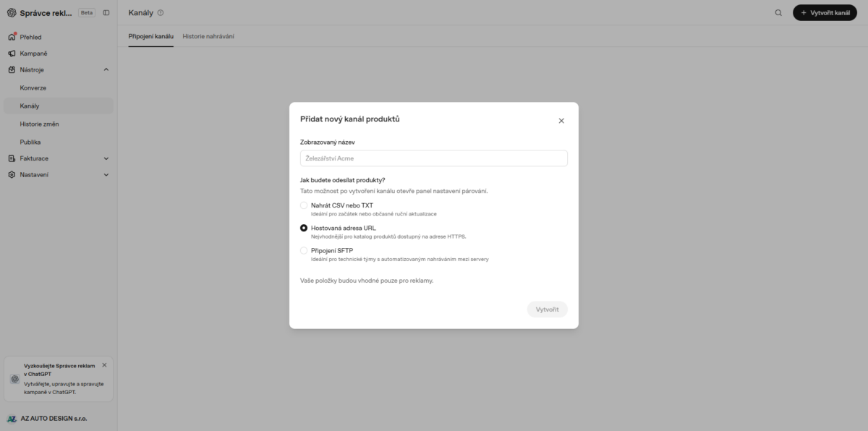Click the AZ company logo icon
This screenshot has height=431, width=868.
[x=12, y=418]
